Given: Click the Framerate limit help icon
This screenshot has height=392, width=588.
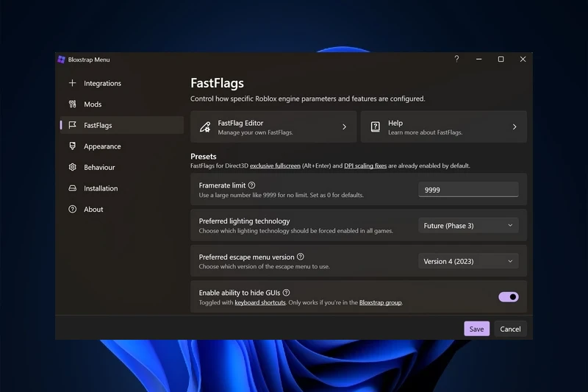Looking at the screenshot, I should pyautogui.click(x=252, y=185).
